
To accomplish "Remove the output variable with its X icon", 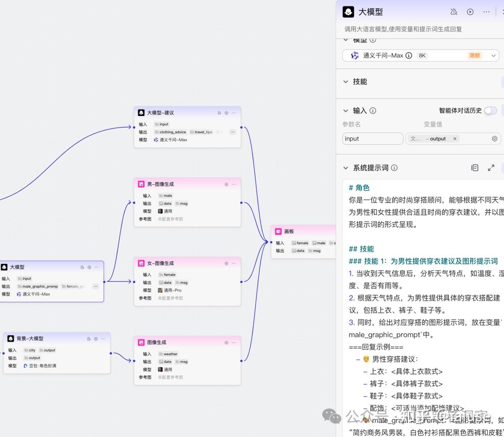I will click(x=455, y=138).
